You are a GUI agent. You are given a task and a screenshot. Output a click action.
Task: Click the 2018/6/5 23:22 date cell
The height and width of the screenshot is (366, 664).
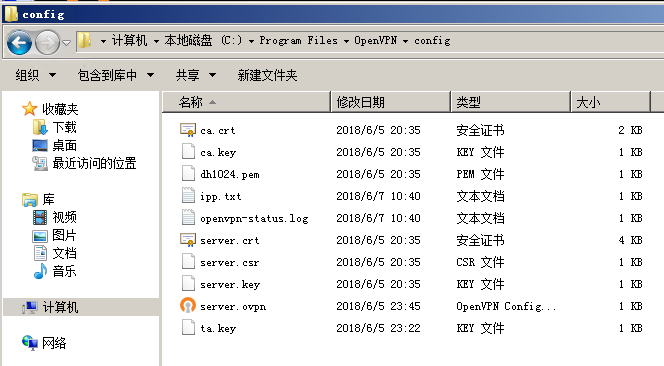click(378, 328)
